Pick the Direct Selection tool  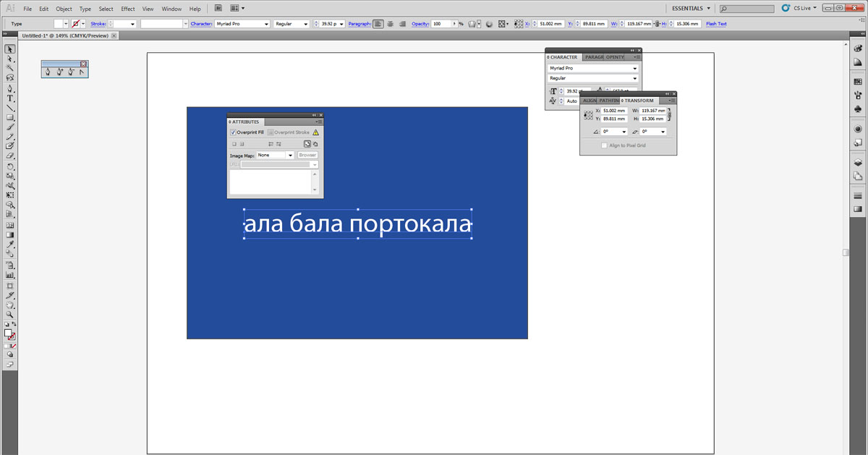click(x=10, y=59)
